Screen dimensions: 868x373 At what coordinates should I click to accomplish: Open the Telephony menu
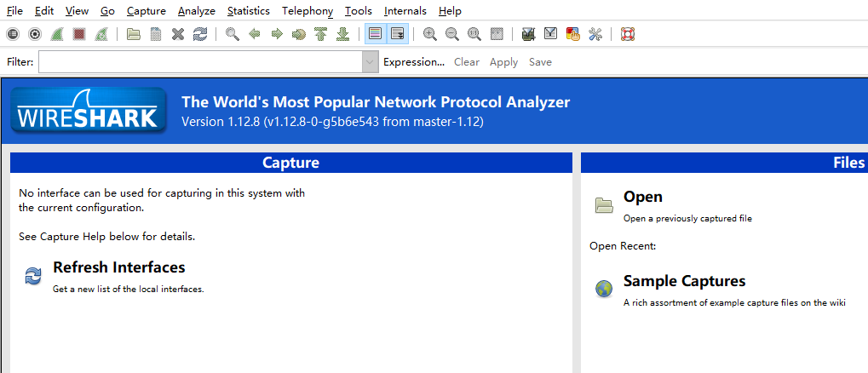(308, 11)
